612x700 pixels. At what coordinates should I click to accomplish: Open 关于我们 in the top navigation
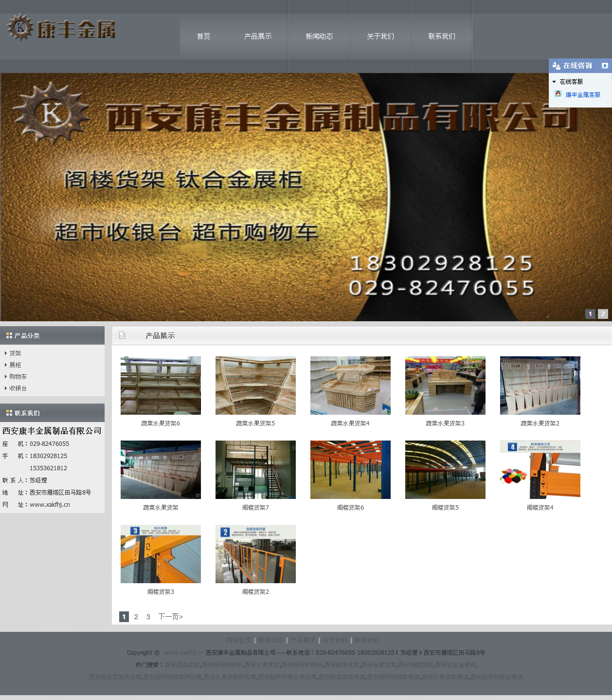[380, 37]
